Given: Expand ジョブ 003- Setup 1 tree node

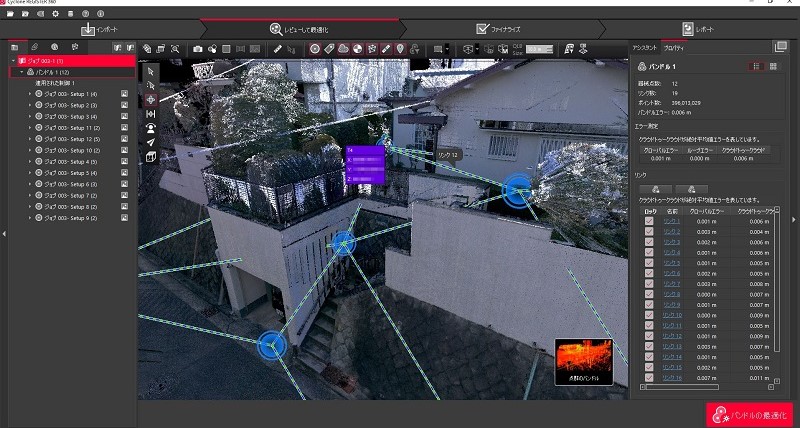Looking at the screenshot, I should 30,94.
